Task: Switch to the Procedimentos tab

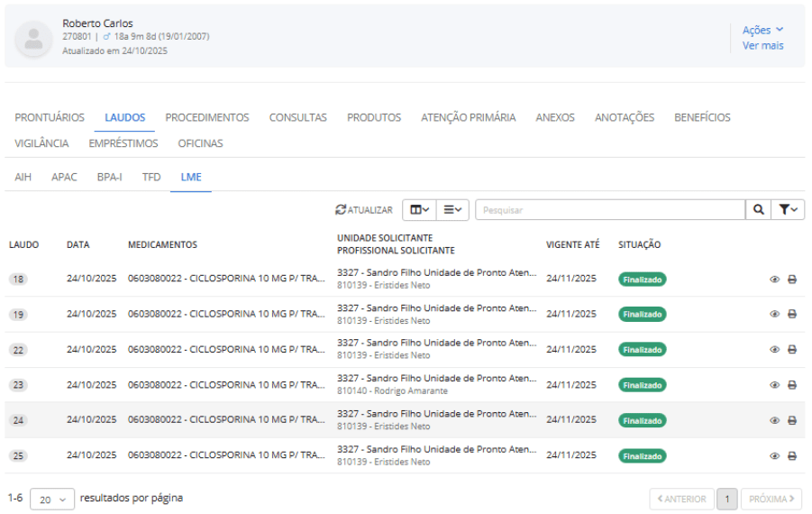Action: click(207, 117)
